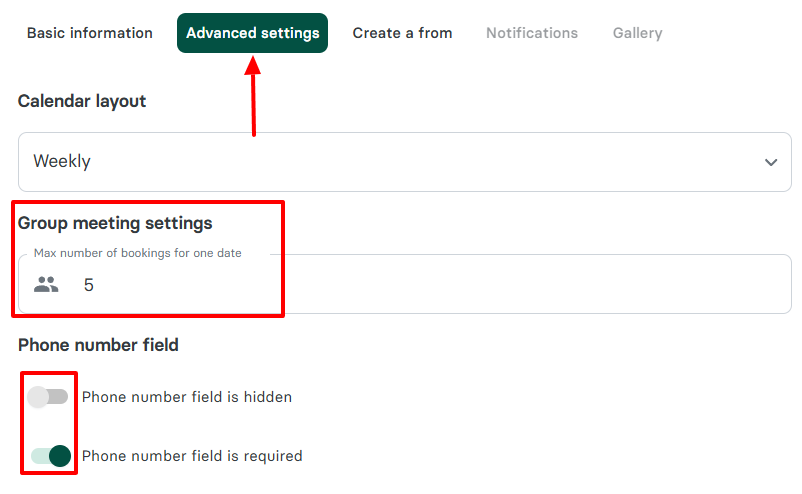The width and height of the screenshot is (802, 494).
Task: Disable the phone number field required switch
Action: point(49,456)
